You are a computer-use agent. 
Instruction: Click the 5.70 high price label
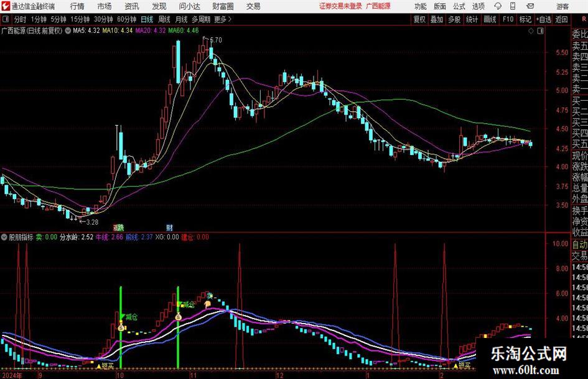(x=216, y=40)
